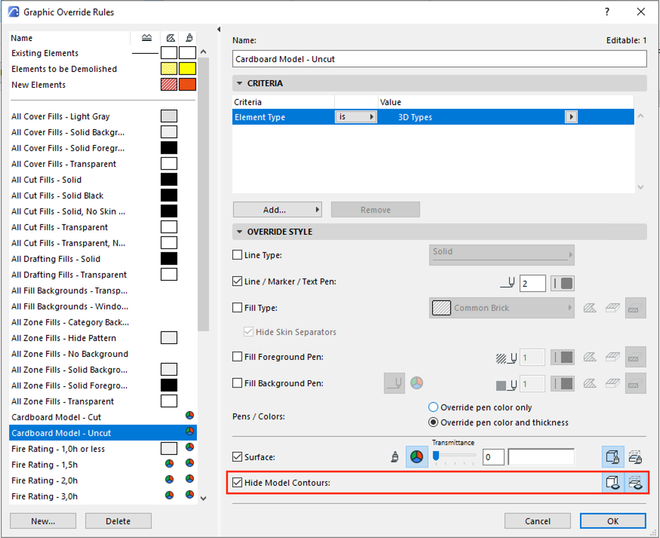This screenshot has width=660, height=538.
Task: Open the 3D Types value dropdown arrow
Action: click(x=571, y=117)
